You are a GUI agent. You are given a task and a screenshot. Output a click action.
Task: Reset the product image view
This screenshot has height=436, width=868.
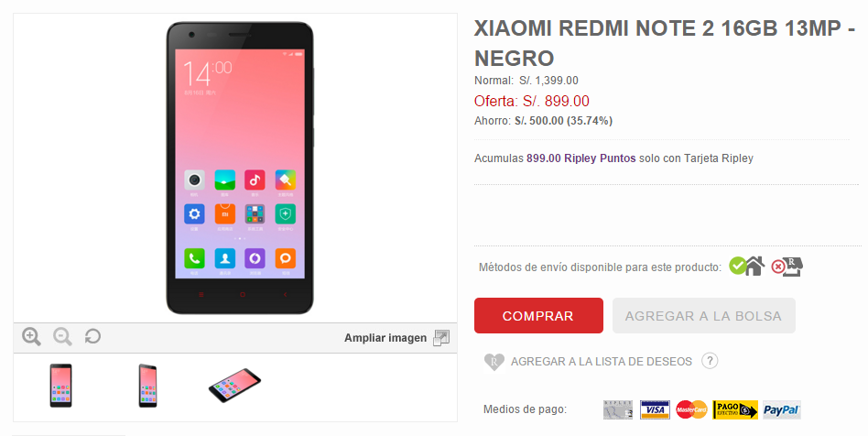(92, 336)
